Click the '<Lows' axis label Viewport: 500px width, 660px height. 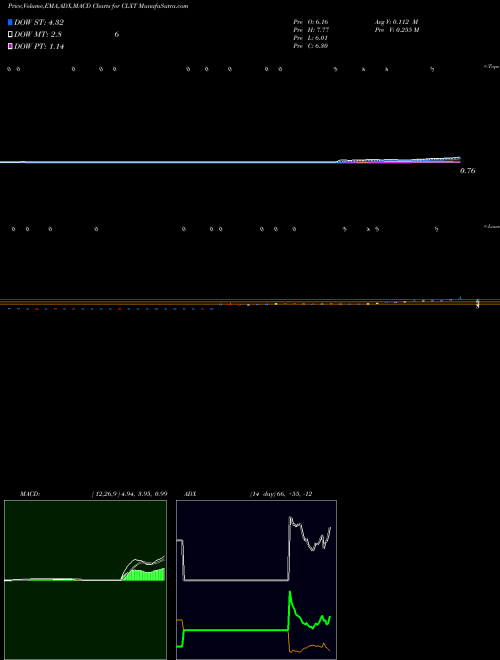[x=492, y=226]
